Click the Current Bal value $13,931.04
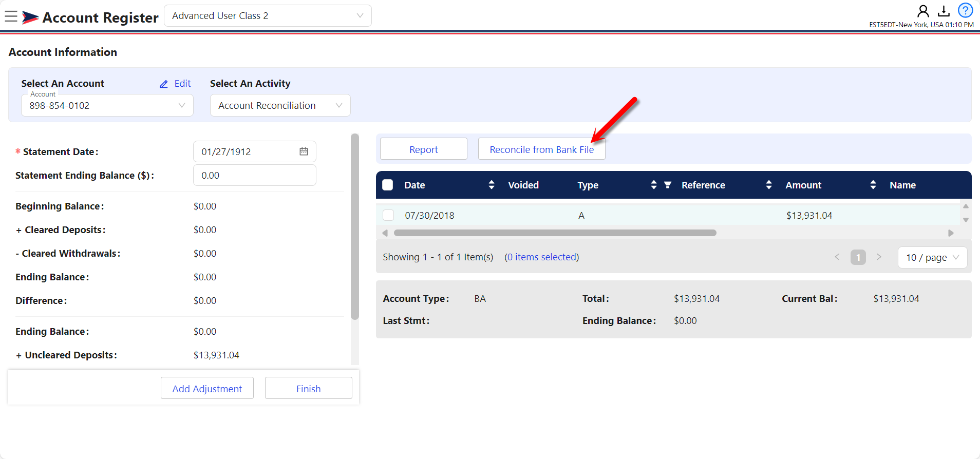The width and height of the screenshot is (980, 459). tap(896, 298)
